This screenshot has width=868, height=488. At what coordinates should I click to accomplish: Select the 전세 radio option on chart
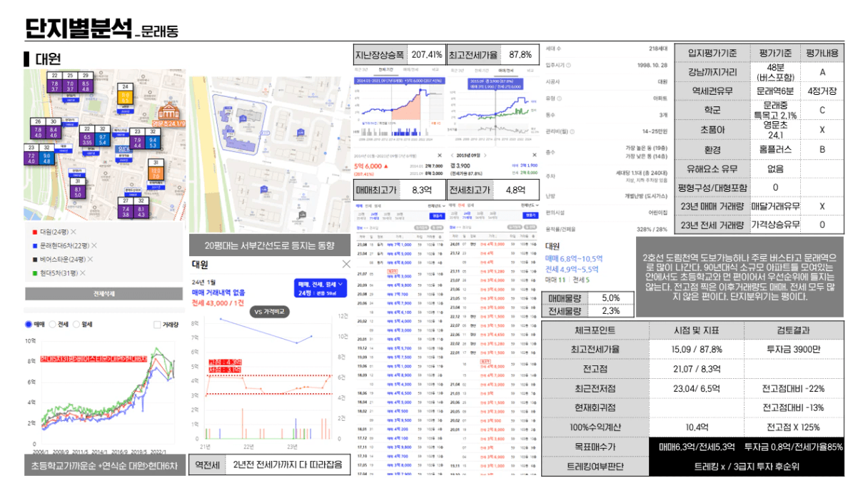(x=52, y=324)
